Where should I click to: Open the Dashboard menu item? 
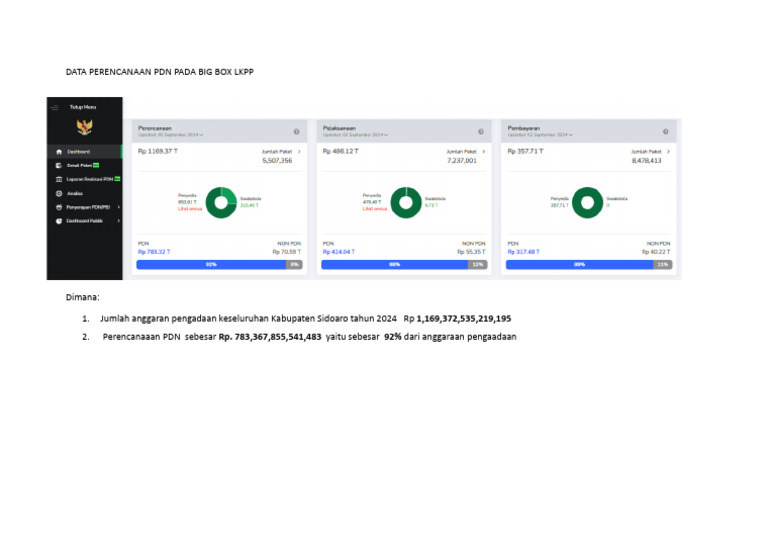click(x=85, y=152)
